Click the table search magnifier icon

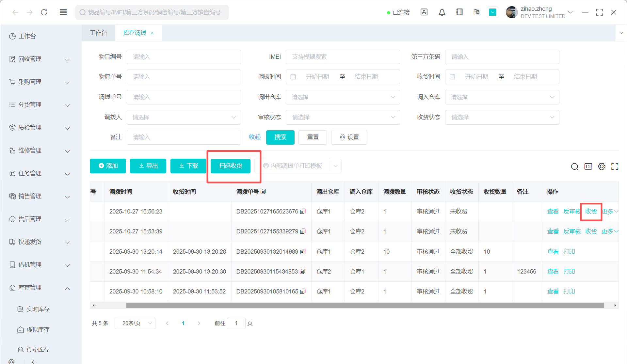click(574, 166)
